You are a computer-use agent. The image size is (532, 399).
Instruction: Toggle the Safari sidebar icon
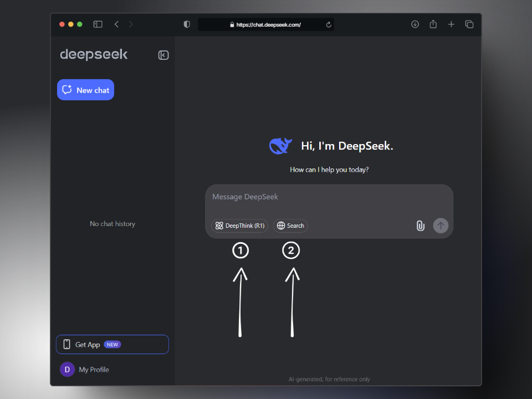(98, 24)
